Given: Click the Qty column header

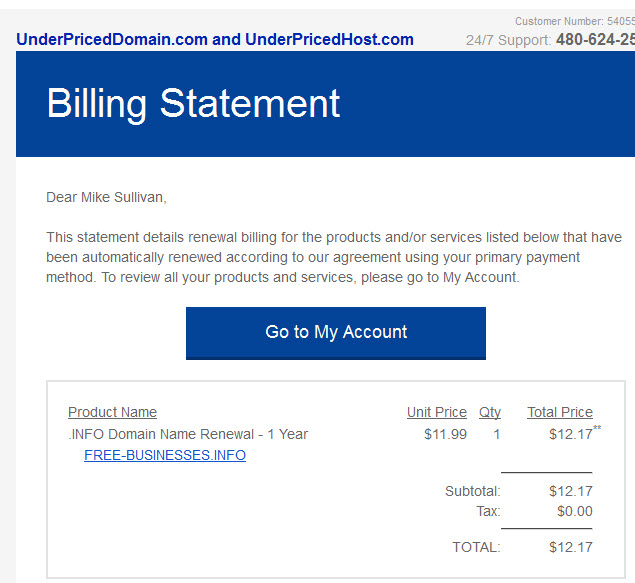Looking at the screenshot, I should [x=490, y=413].
